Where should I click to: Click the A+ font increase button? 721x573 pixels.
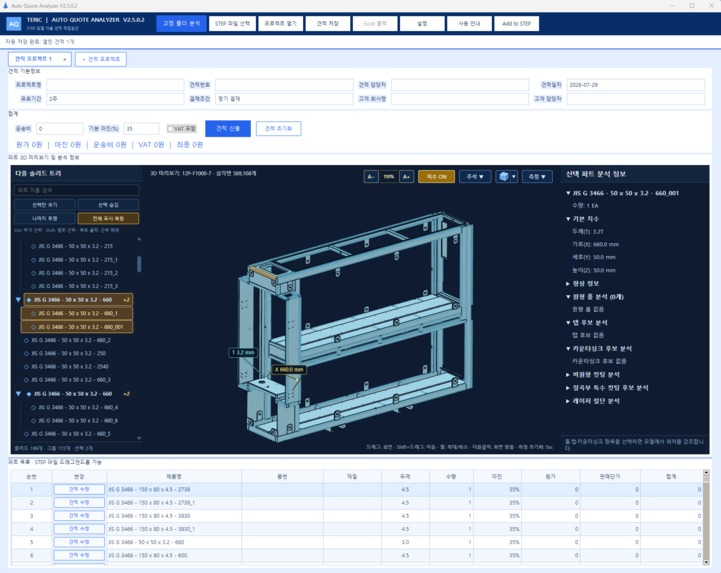click(406, 177)
